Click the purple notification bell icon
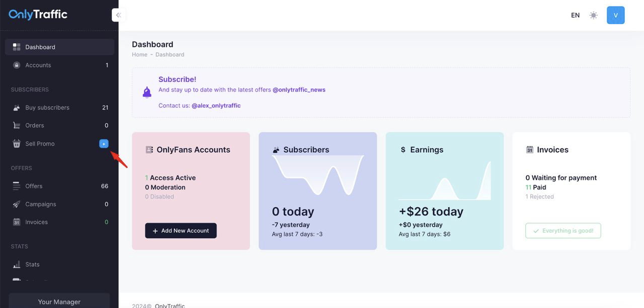This screenshot has width=644, height=308. (147, 92)
